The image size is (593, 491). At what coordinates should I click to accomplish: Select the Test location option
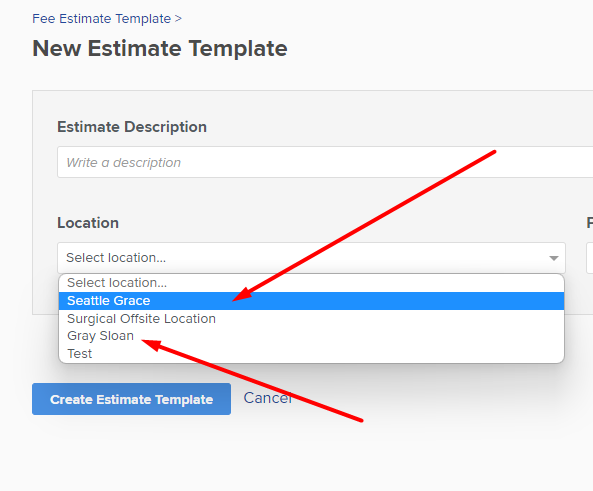[x=311, y=353]
